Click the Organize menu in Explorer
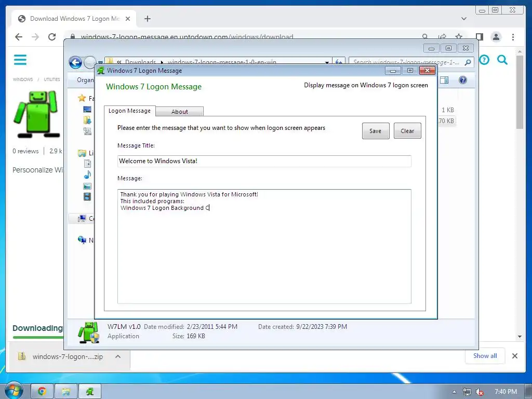 (85, 80)
